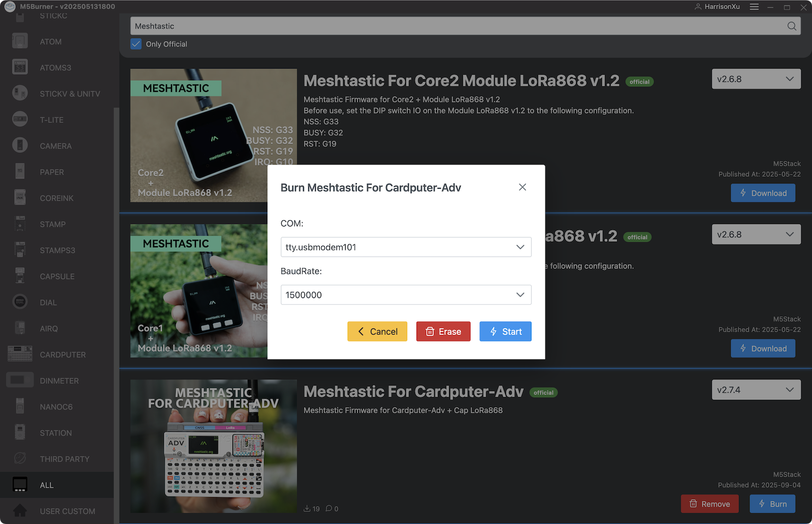
Task: Select the T-LITE device icon
Action: (x=20, y=120)
